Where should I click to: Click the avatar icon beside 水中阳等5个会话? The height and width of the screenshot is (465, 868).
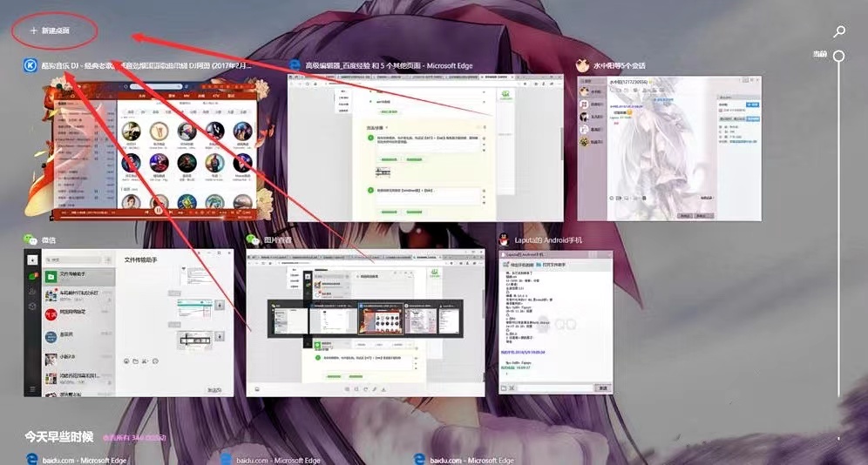click(x=582, y=65)
